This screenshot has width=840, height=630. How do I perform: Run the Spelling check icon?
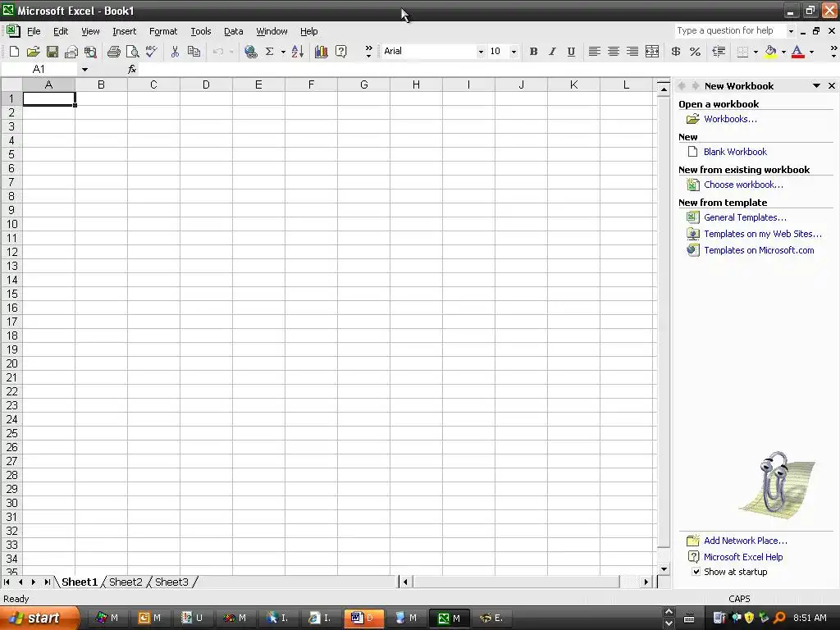(x=151, y=52)
